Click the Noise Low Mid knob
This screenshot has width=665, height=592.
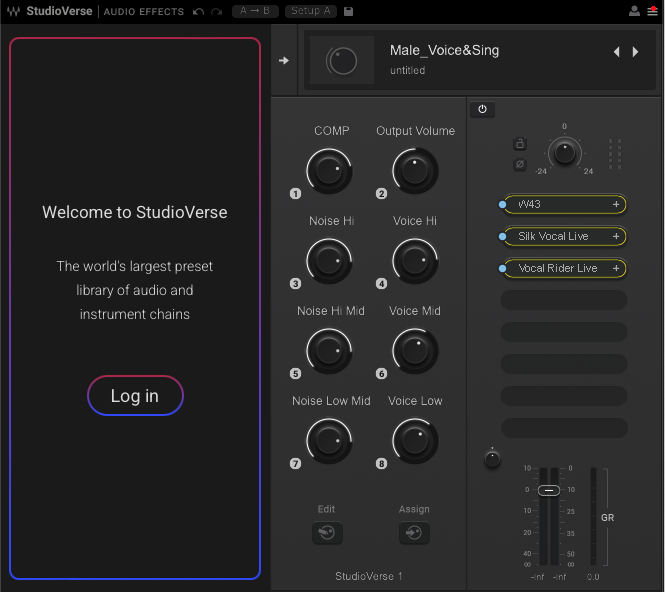(x=330, y=441)
